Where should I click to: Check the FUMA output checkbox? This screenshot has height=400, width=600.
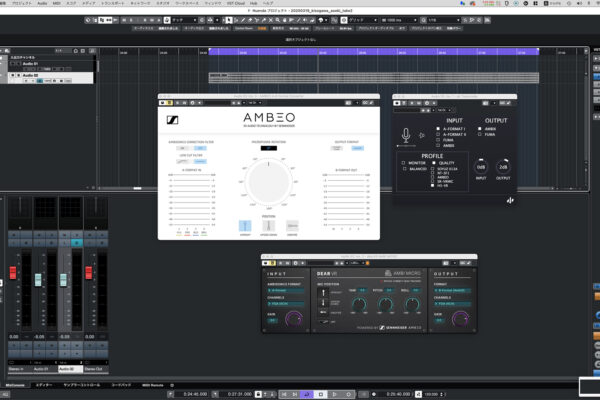click(479, 134)
